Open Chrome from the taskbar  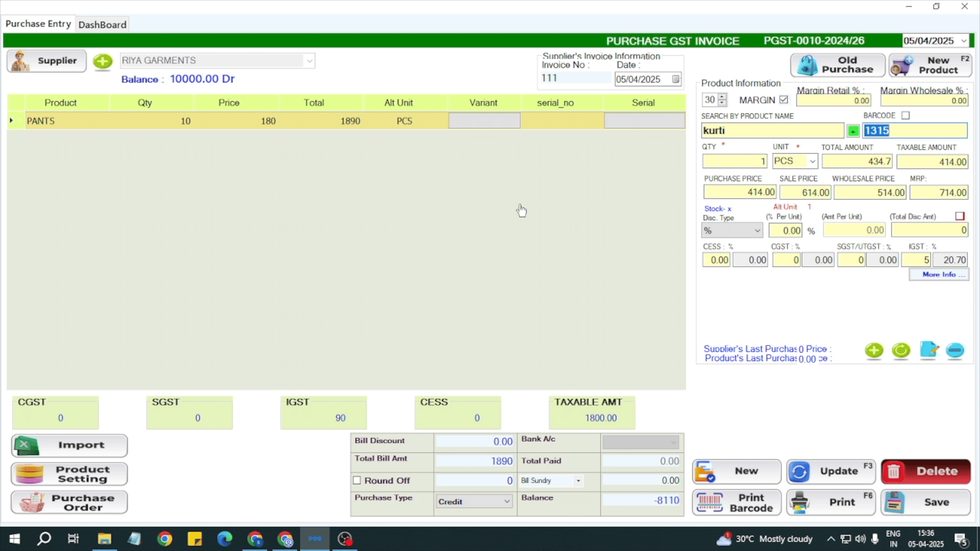pos(165,539)
